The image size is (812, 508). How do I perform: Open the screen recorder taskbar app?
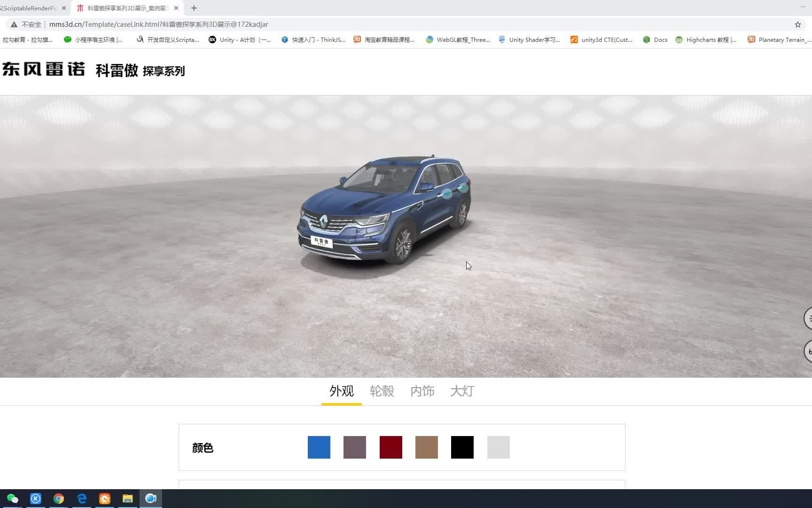pos(151,499)
